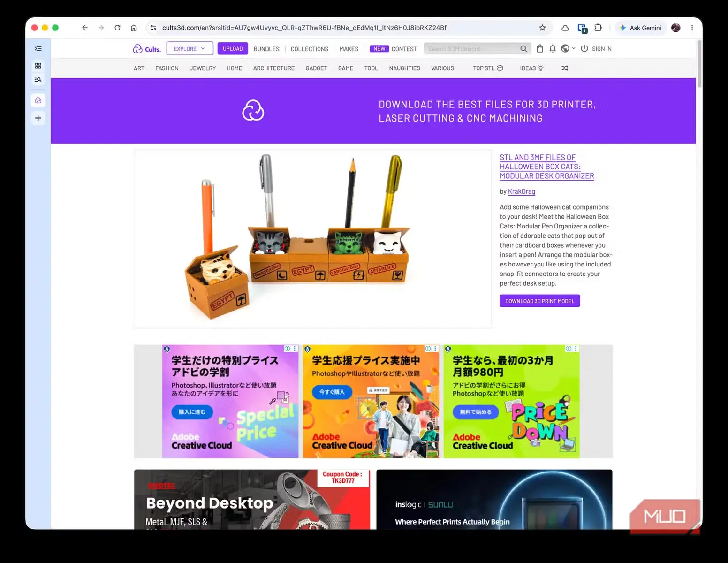Expand the language globe dropdown
The image size is (728, 563).
click(x=568, y=48)
